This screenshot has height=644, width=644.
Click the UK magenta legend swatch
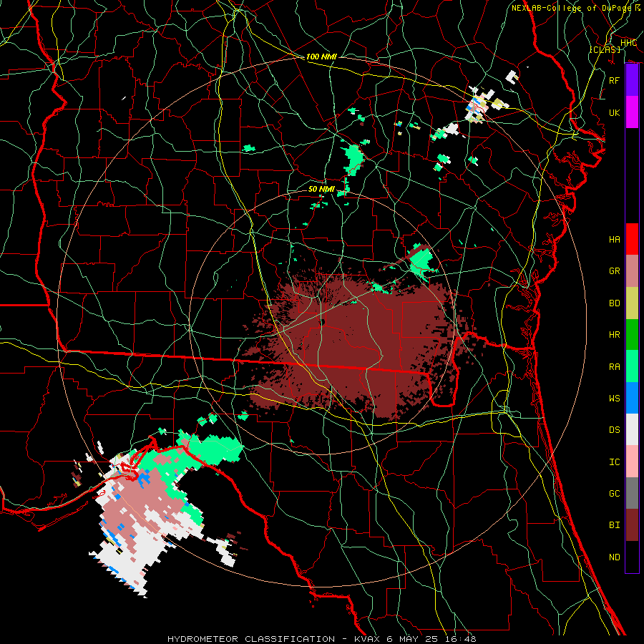click(632, 112)
